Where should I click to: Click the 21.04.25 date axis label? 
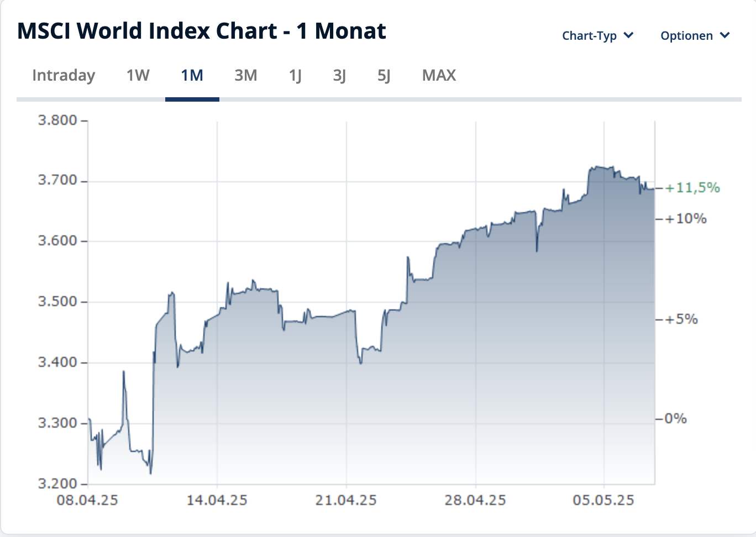coord(346,501)
